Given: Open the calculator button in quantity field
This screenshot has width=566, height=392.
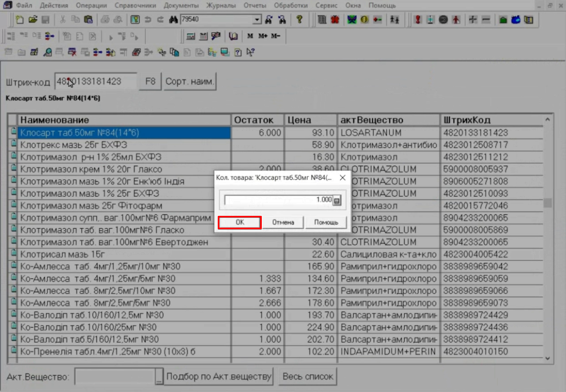Looking at the screenshot, I should (337, 201).
